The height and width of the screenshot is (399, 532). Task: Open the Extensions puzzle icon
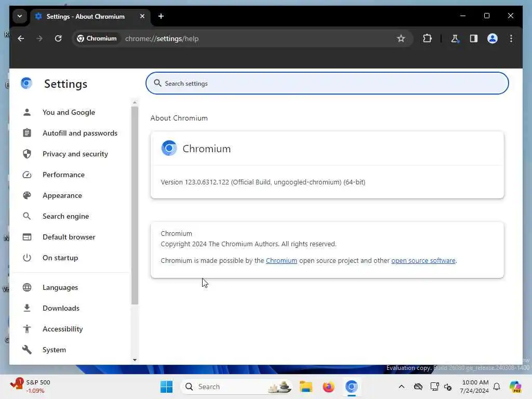427,38
